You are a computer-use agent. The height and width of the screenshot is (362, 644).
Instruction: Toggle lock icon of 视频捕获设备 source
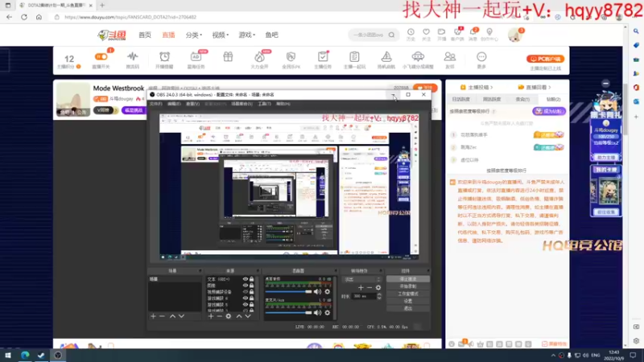click(x=251, y=292)
